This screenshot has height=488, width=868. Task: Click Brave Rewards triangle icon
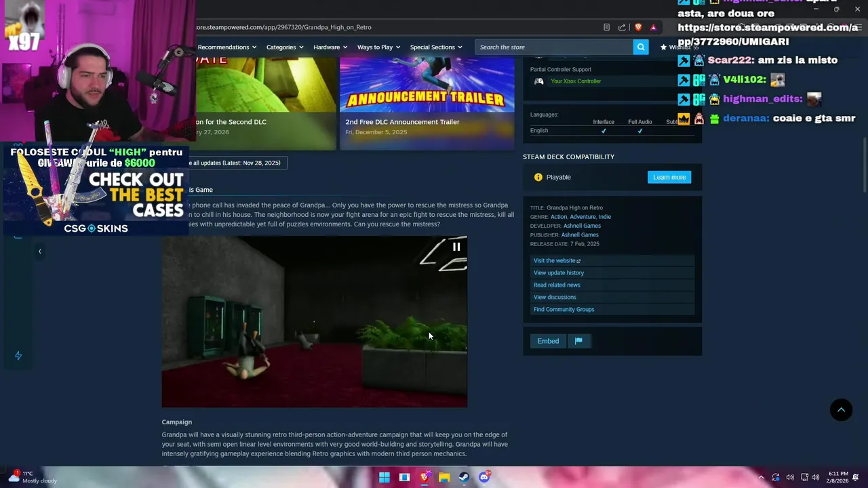tap(653, 27)
